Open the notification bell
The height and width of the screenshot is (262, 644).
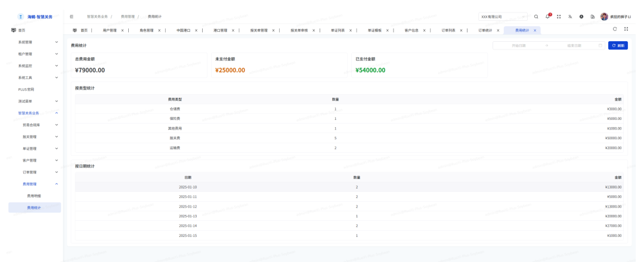click(x=547, y=17)
